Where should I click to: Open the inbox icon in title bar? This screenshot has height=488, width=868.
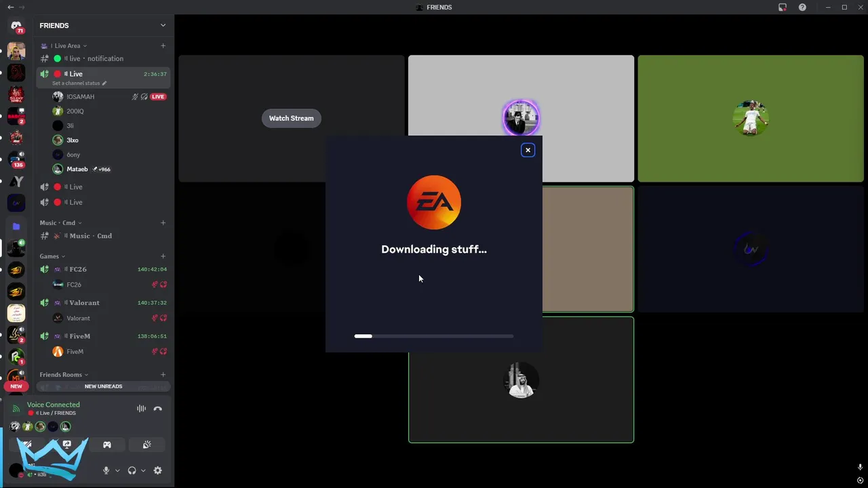783,7
